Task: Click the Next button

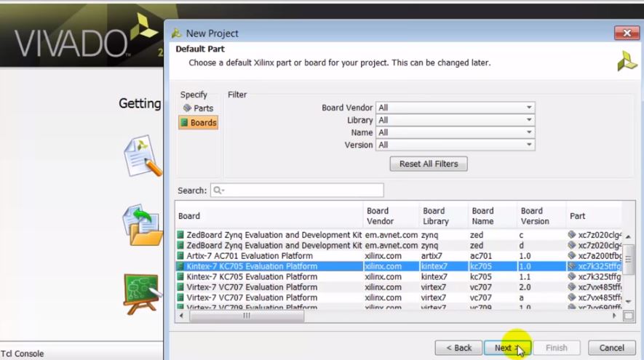Action: click(507, 348)
